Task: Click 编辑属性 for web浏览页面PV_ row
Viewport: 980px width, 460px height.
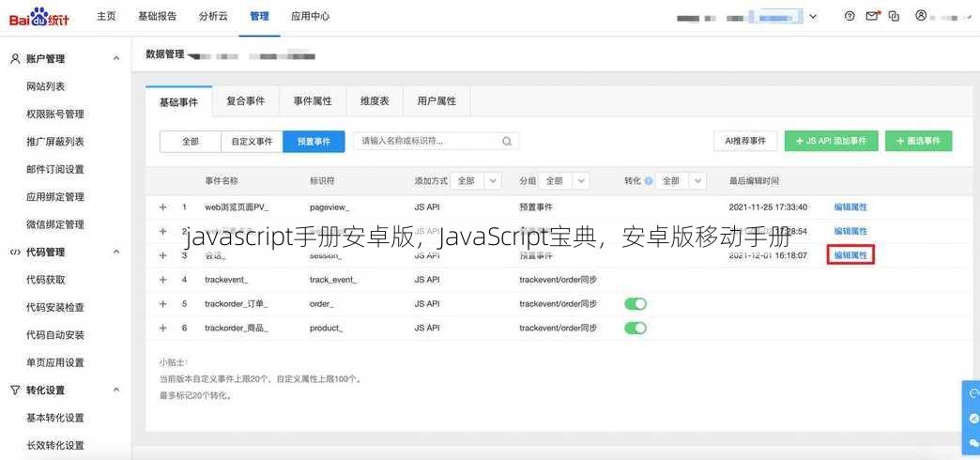Action: 850,207
